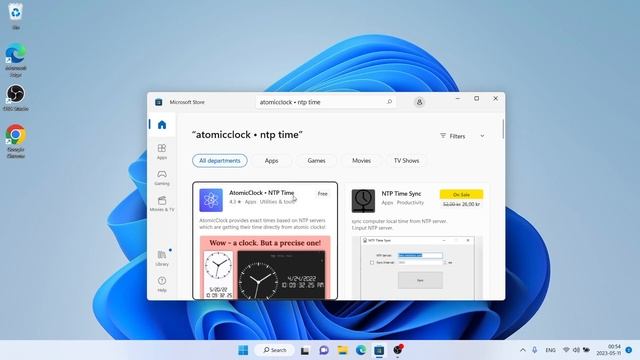
Task: Click the 26,00 kr sale price text
Action: [471, 204]
